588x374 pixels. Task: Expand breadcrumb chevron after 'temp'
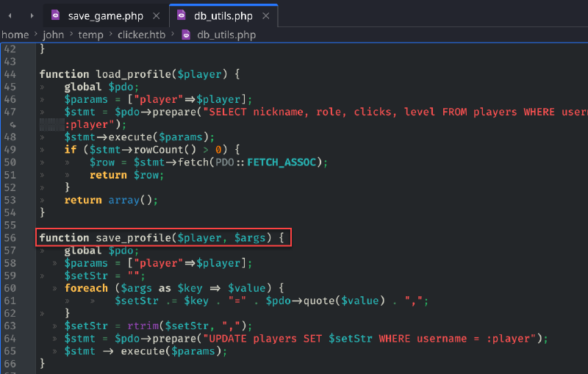[111, 35]
